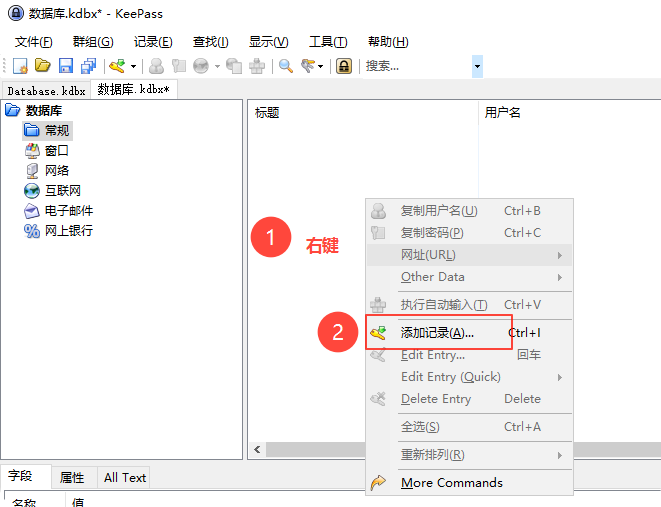The height and width of the screenshot is (507, 661).
Task: Expand the Open URL dropdown arrow
Action: pos(217,67)
